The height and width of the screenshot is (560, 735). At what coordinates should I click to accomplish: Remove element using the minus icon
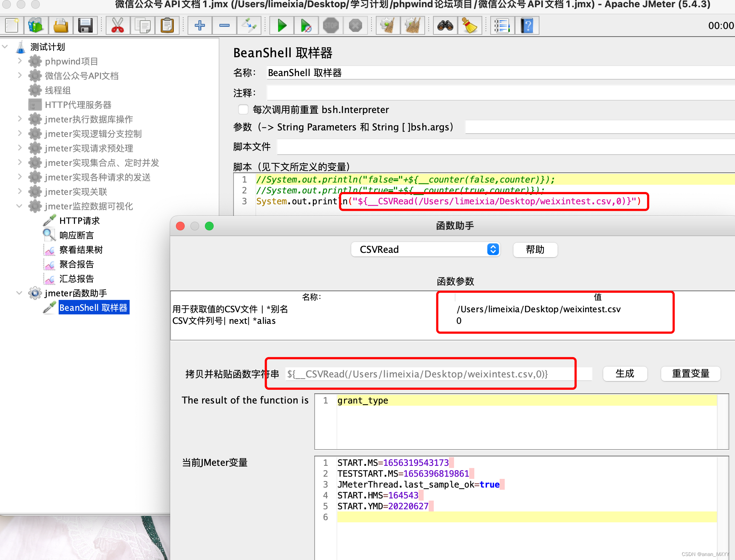tap(224, 25)
